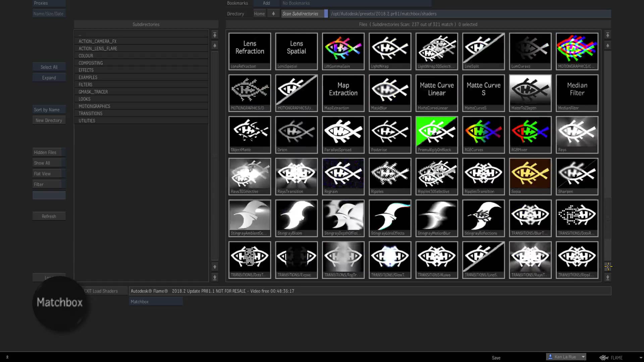Click the New Directory button
Screen dimensions: 644x362
tap(49, 120)
